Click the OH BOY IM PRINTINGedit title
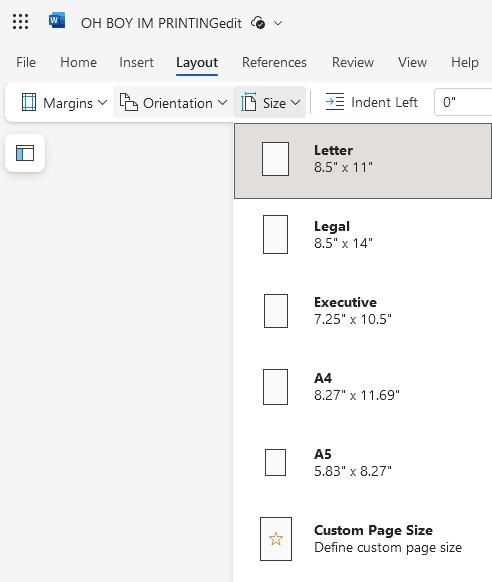The image size is (492, 582). click(161, 23)
